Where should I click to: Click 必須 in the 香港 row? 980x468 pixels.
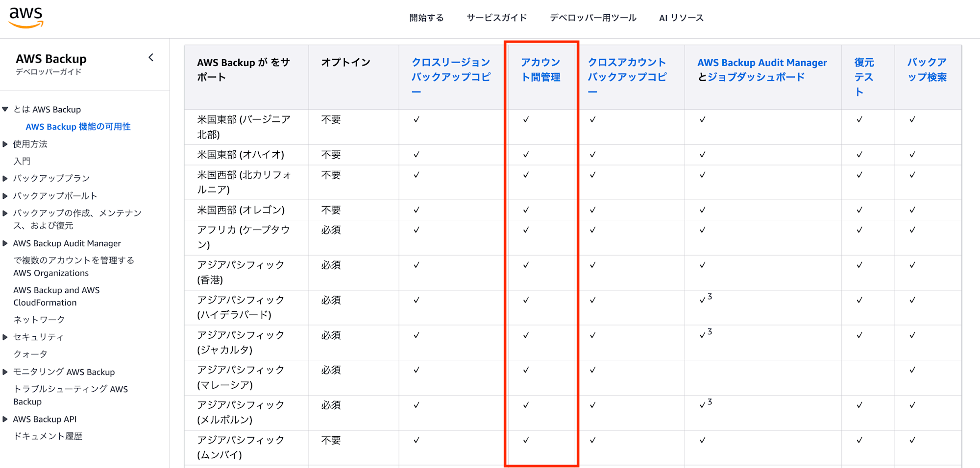[x=331, y=265]
